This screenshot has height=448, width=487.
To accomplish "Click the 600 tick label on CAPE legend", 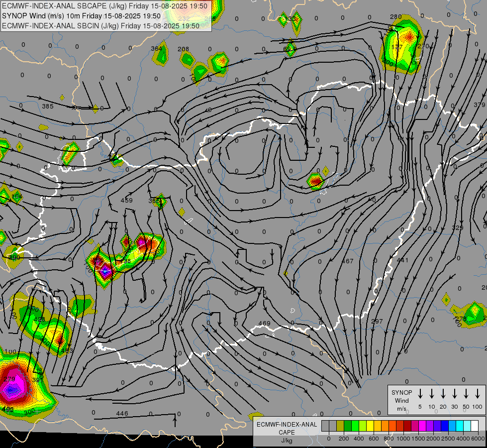I will pos(374,439).
